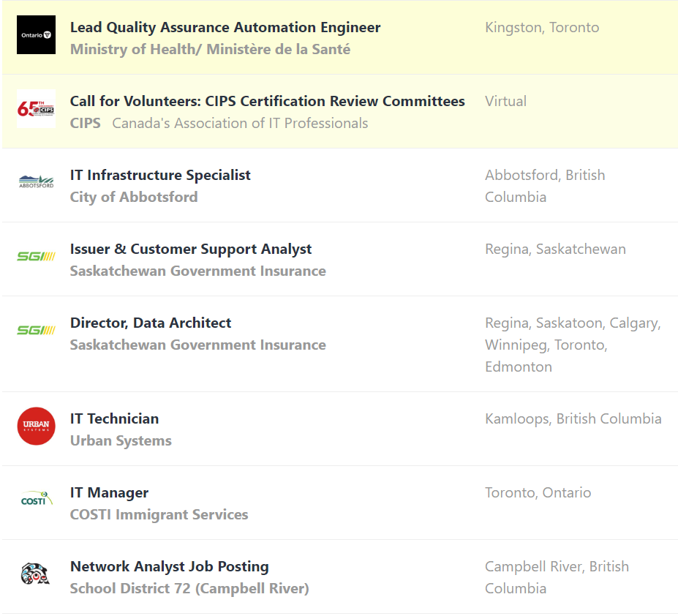The height and width of the screenshot is (616, 678).
Task: Click the red Urban Systems logo
Action: click(36, 426)
